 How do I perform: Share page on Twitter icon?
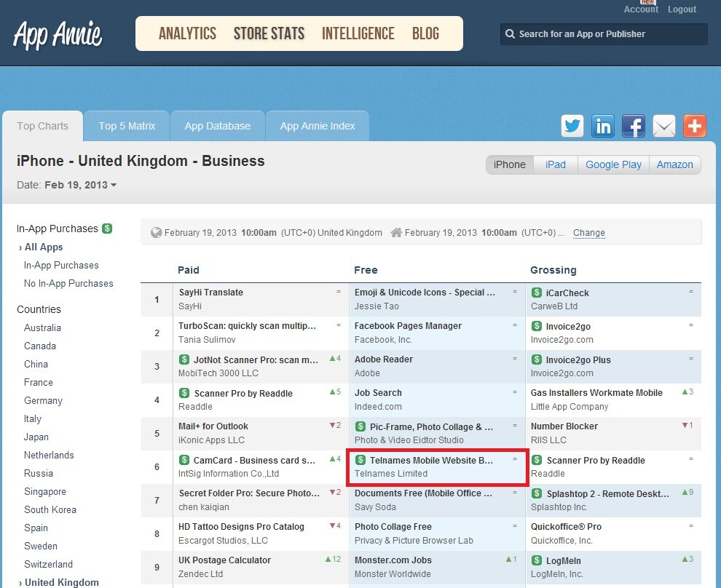coord(572,126)
